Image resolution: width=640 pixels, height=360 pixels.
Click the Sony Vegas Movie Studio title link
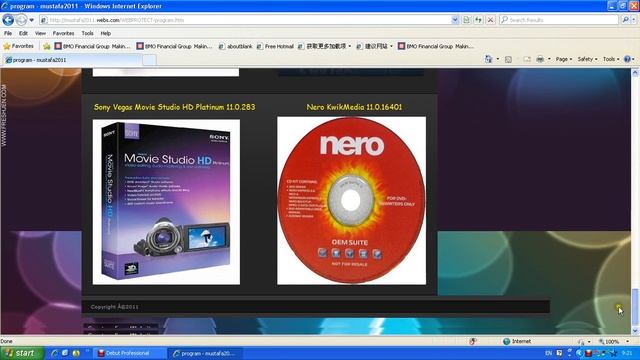pyautogui.click(x=175, y=107)
